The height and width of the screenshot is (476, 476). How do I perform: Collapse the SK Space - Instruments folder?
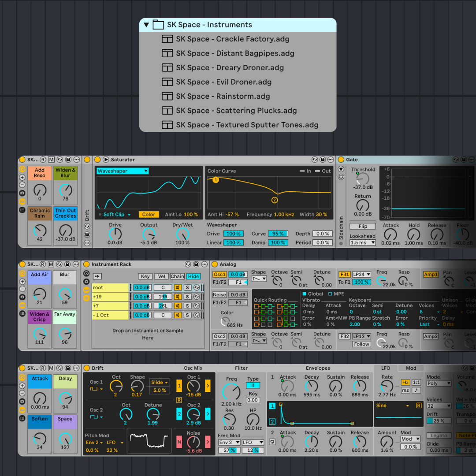tap(146, 25)
